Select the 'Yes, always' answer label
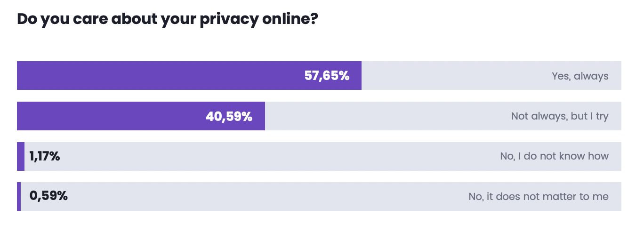The height and width of the screenshot is (240, 644). (580, 76)
